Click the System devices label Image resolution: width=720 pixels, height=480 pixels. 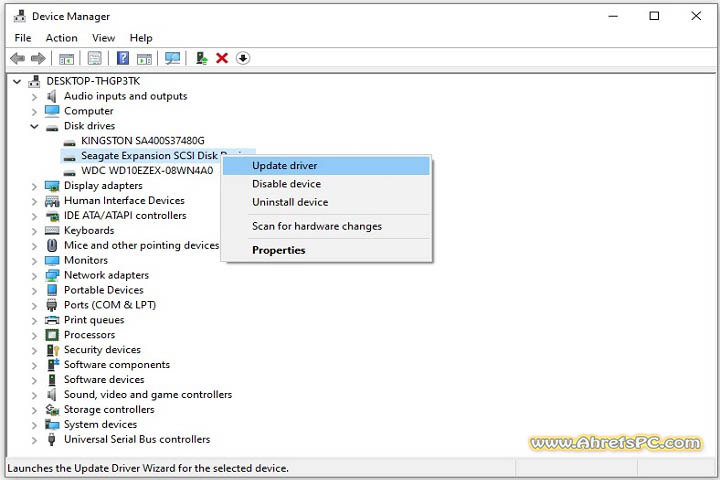pyautogui.click(x=100, y=424)
